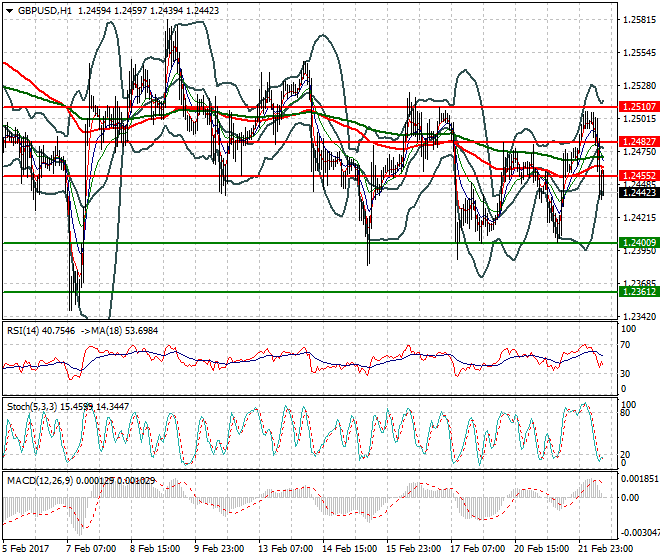Click the 80 level on Stochastic scale
Viewport: 660px width, 560px height.
coord(627,411)
